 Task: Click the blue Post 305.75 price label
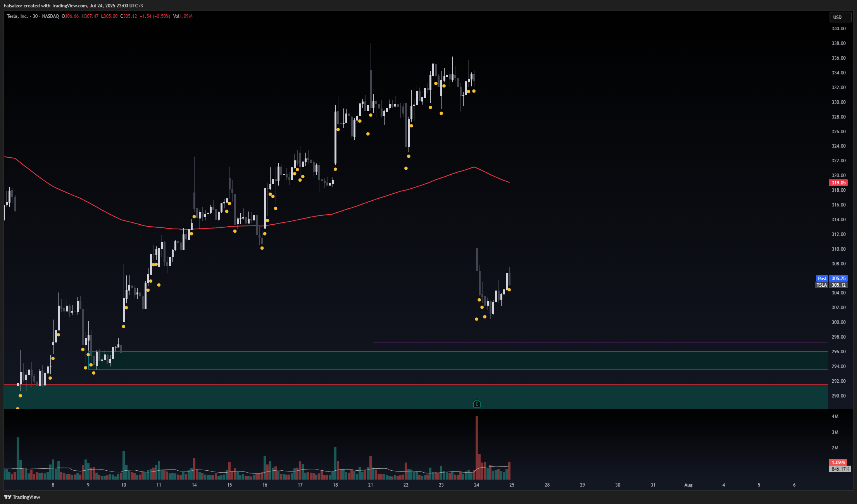(832, 279)
